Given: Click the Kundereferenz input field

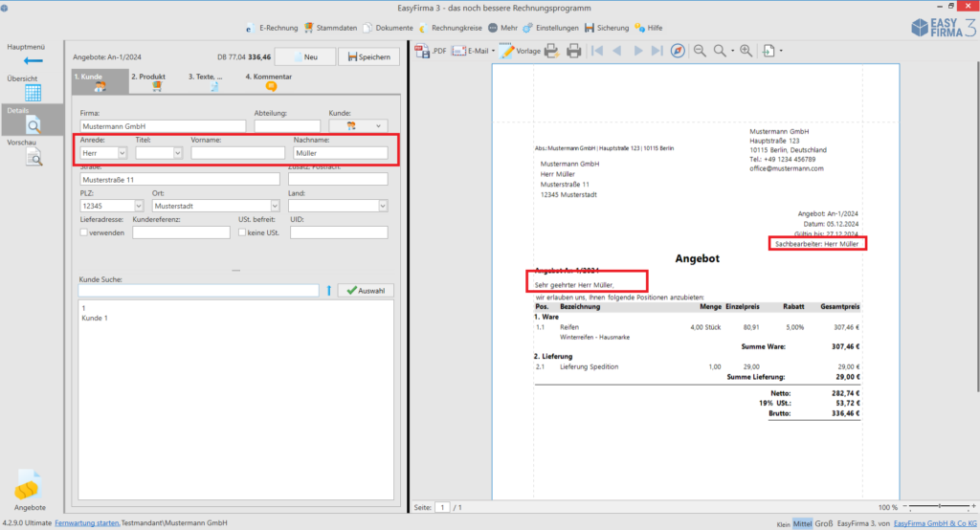Looking at the screenshot, I should tap(181, 232).
